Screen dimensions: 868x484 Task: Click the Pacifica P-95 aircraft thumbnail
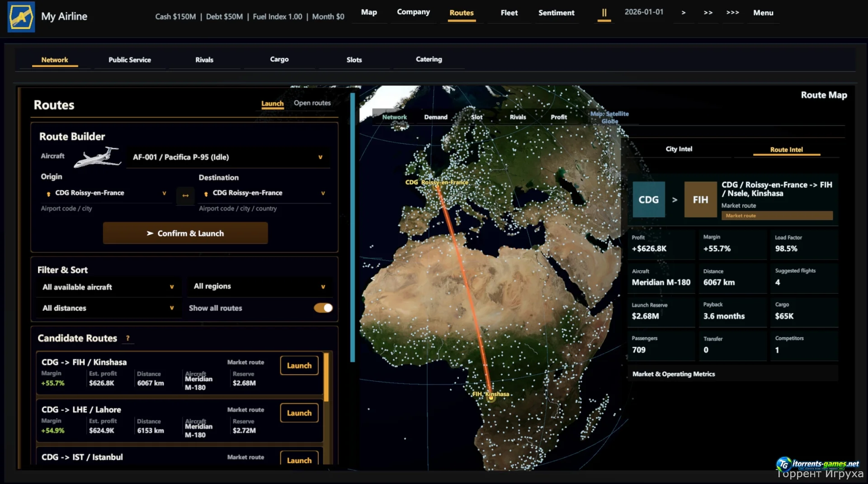97,157
